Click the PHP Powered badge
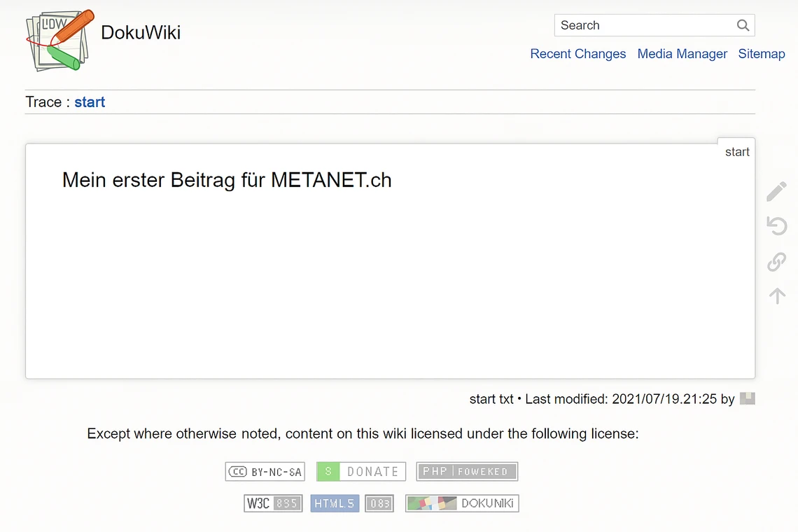Screen dimensions: 798x532 tap(466, 471)
